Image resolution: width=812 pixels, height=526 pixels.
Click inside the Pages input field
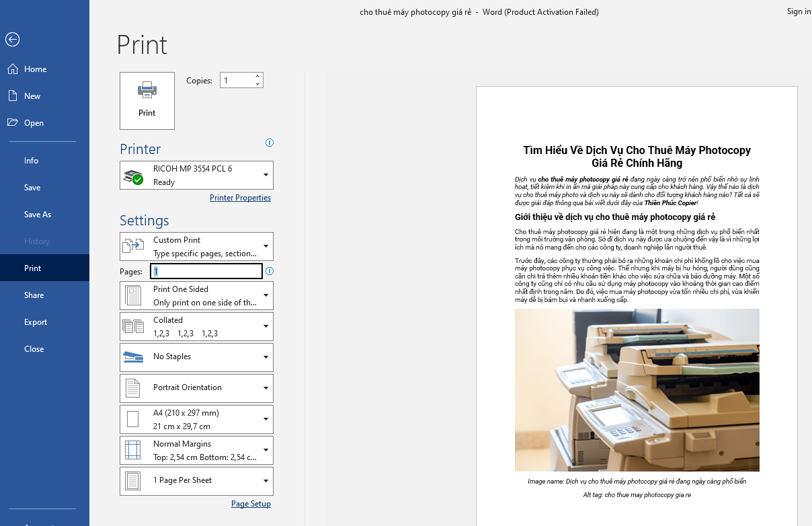205,271
